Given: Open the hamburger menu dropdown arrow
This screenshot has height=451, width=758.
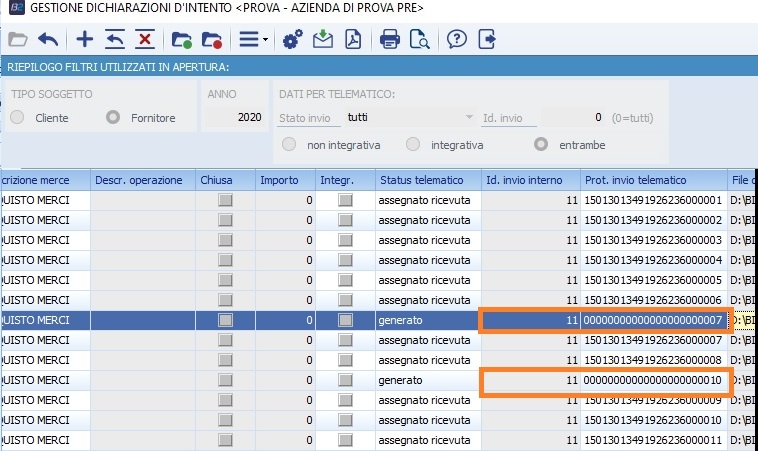Looking at the screenshot, I should click(264, 41).
